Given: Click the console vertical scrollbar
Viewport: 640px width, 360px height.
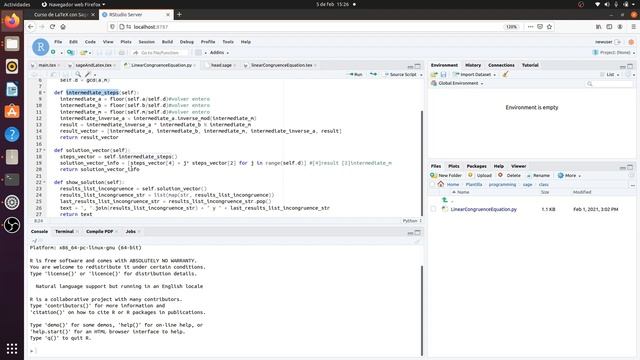Looking at the screenshot, I should (x=422, y=310).
